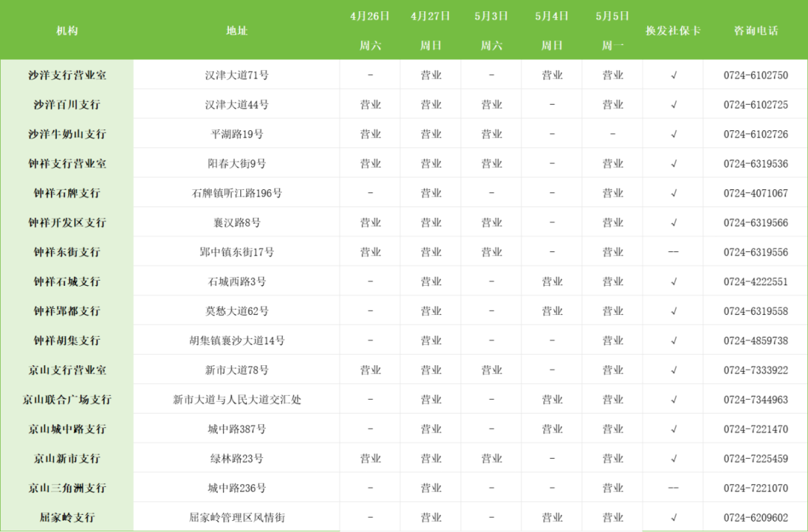Click the 5月3日 周六 header
The width and height of the screenshot is (808, 532).
491,31
